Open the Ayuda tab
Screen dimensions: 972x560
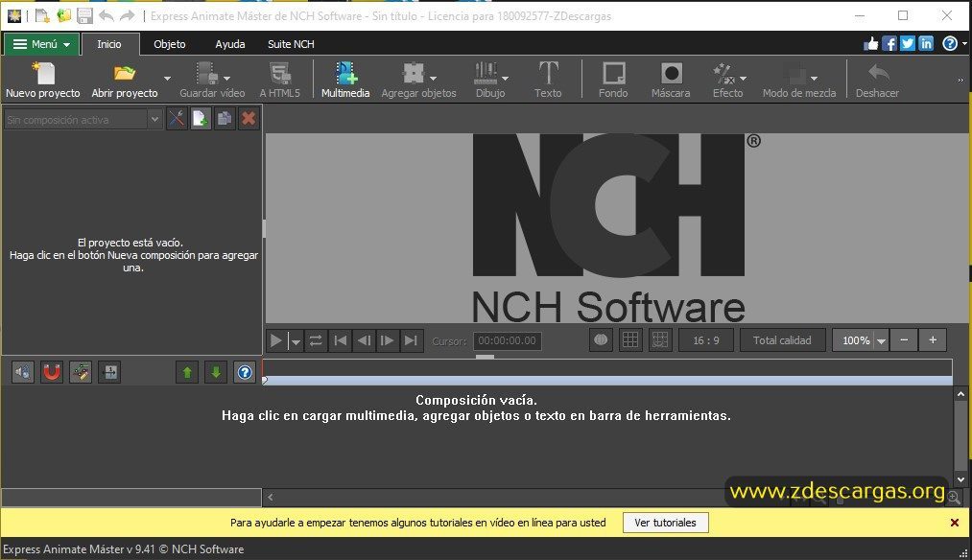(x=230, y=44)
